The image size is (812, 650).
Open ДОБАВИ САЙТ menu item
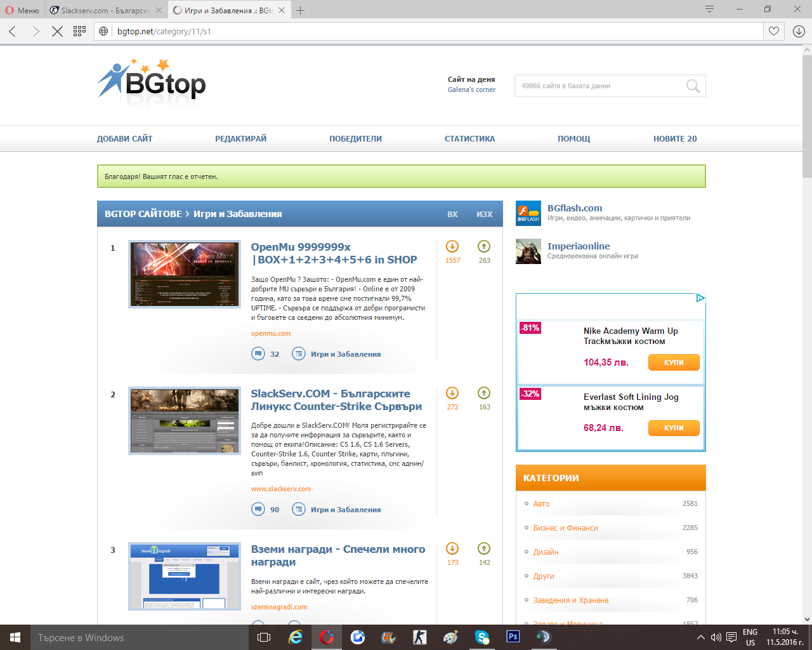pos(124,139)
